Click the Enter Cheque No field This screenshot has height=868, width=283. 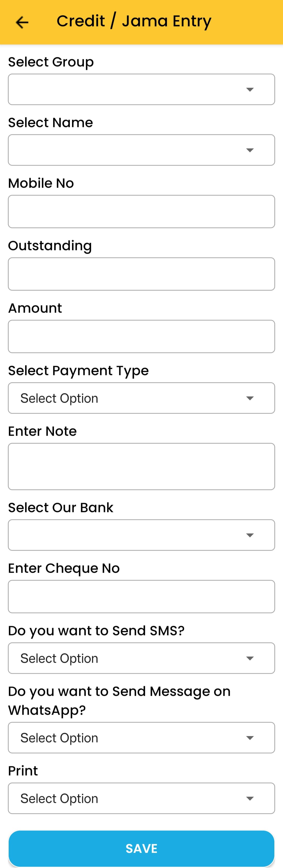[141, 596]
